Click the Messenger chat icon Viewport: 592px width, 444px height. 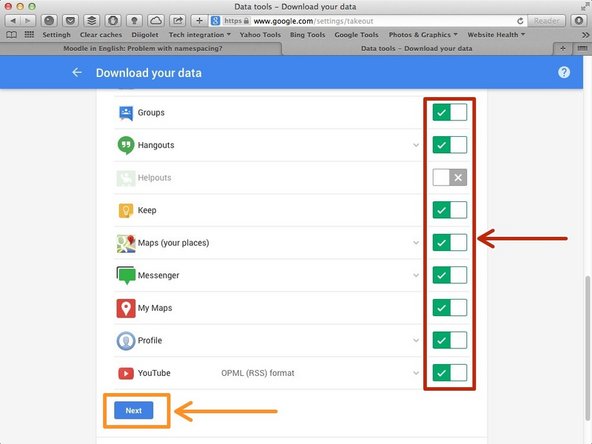coord(126,275)
